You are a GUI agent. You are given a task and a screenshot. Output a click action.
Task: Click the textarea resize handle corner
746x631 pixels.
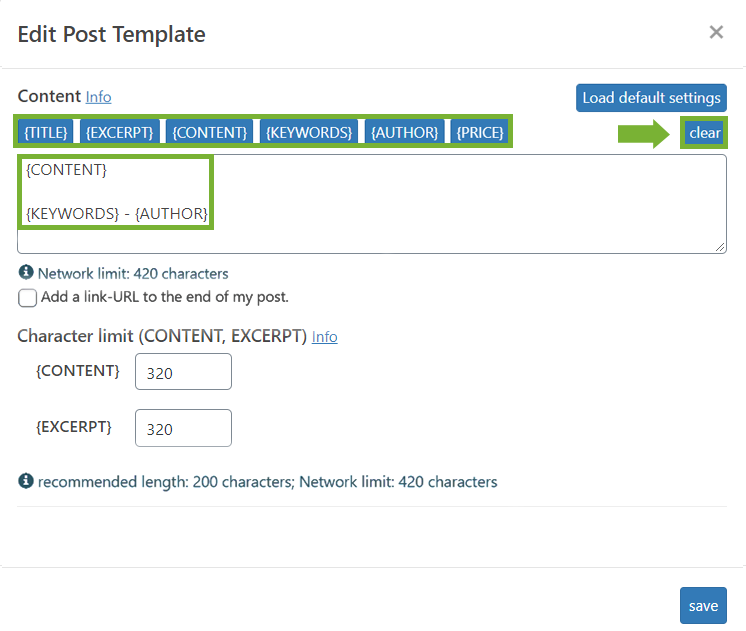click(720, 247)
